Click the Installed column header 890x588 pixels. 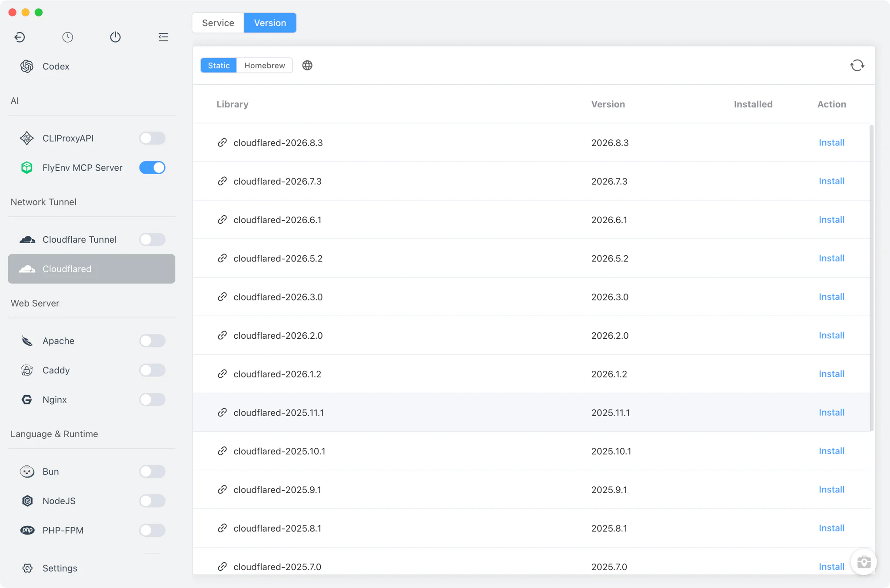(x=753, y=104)
